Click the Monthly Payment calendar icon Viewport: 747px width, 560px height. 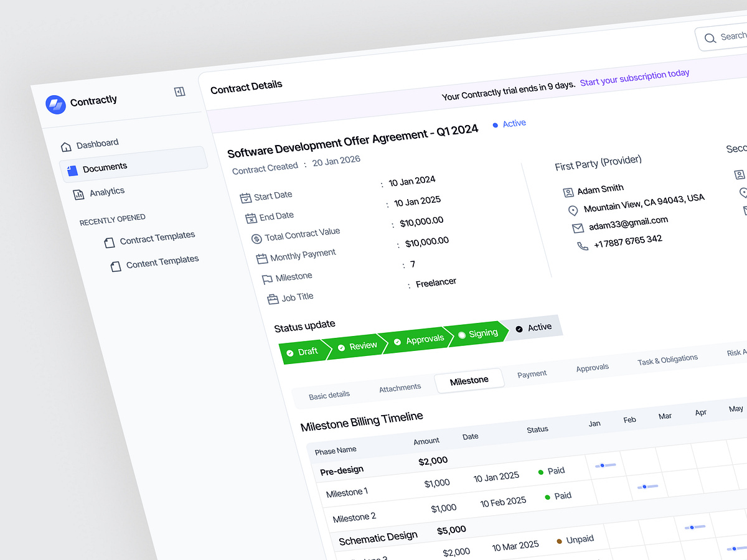(x=261, y=259)
